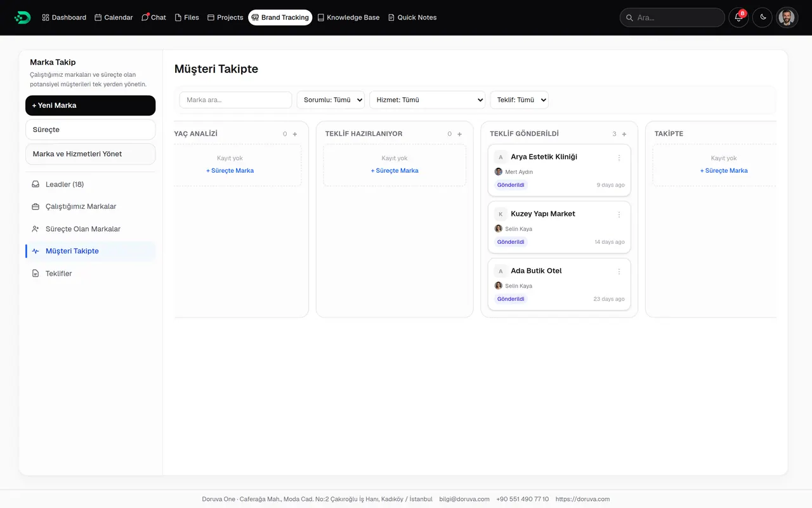Click the Müşteri Takipte activity icon
812x508 pixels.
[36, 251]
